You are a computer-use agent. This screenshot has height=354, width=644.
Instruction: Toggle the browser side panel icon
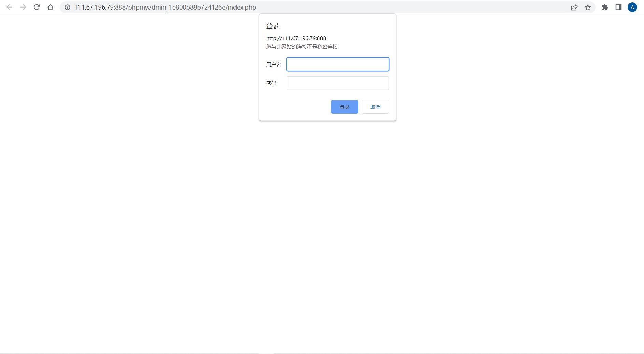coord(618,7)
